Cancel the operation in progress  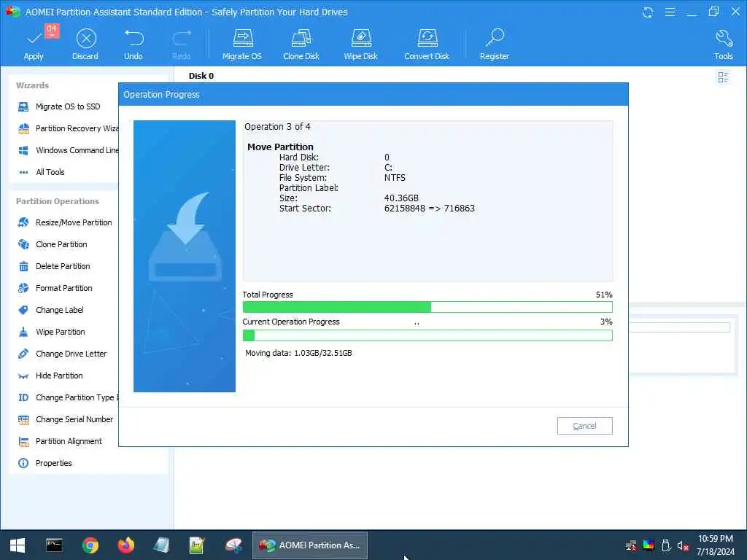(584, 426)
